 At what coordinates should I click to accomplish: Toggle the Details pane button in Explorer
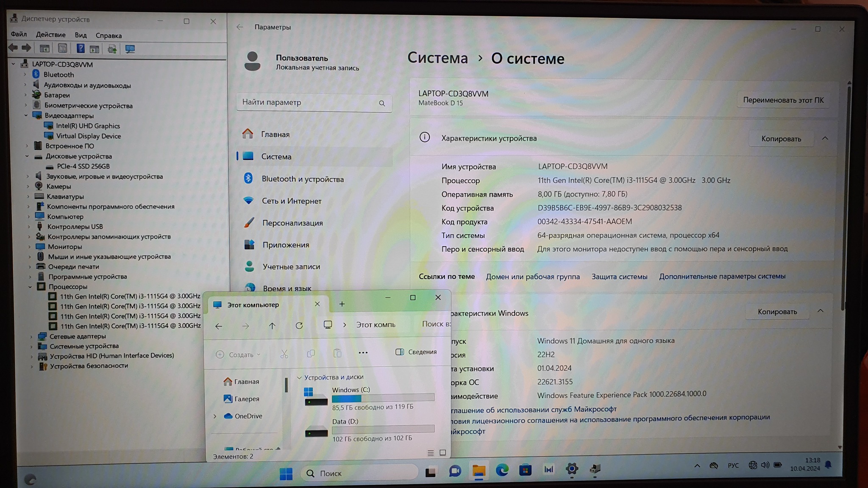(x=416, y=352)
